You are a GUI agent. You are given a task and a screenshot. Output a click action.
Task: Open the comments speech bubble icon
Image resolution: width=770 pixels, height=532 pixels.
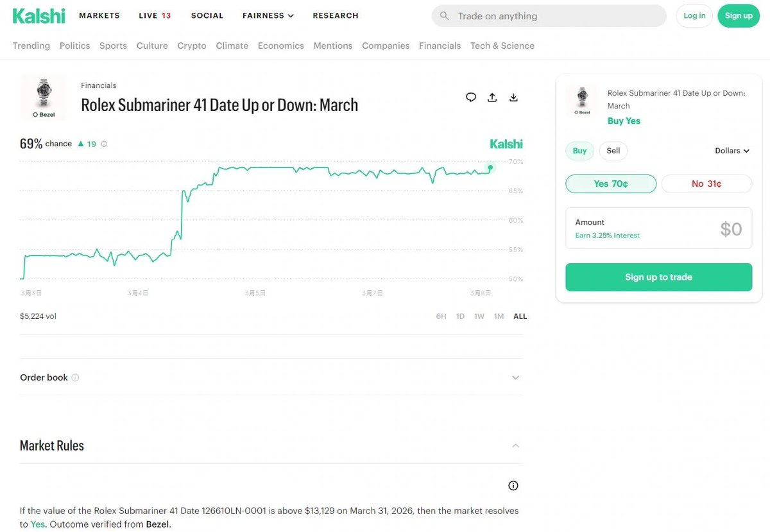471,98
